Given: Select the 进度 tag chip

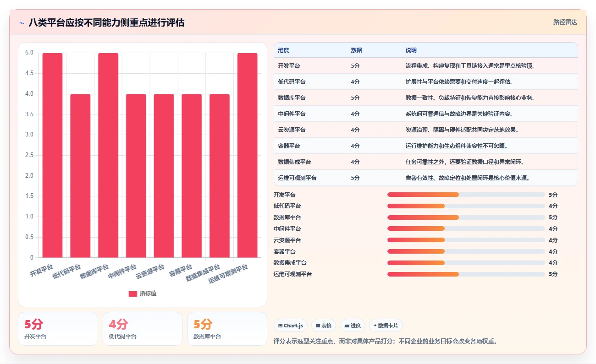Looking at the screenshot, I should tap(353, 326).
